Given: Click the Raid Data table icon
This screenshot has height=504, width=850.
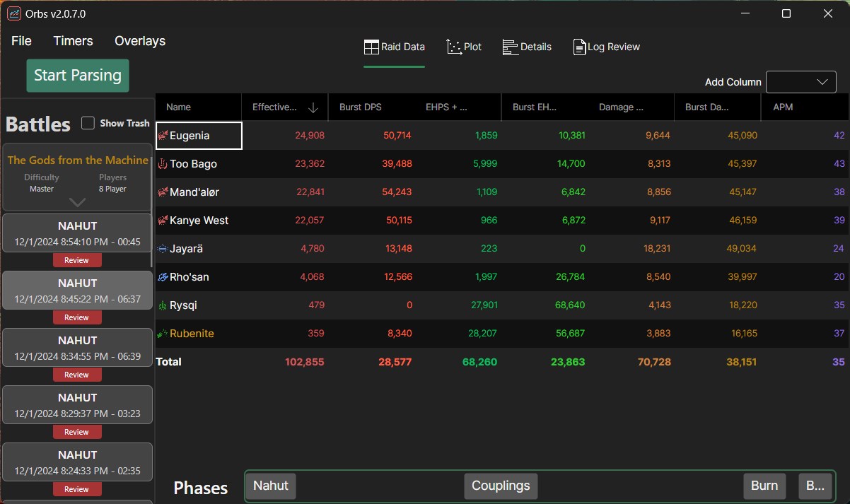Looking at the screenshot, I should coord(371,47).
